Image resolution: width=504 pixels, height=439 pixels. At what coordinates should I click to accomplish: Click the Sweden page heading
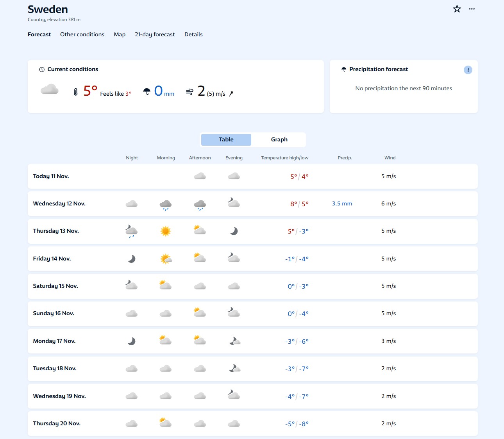(48, 9)
